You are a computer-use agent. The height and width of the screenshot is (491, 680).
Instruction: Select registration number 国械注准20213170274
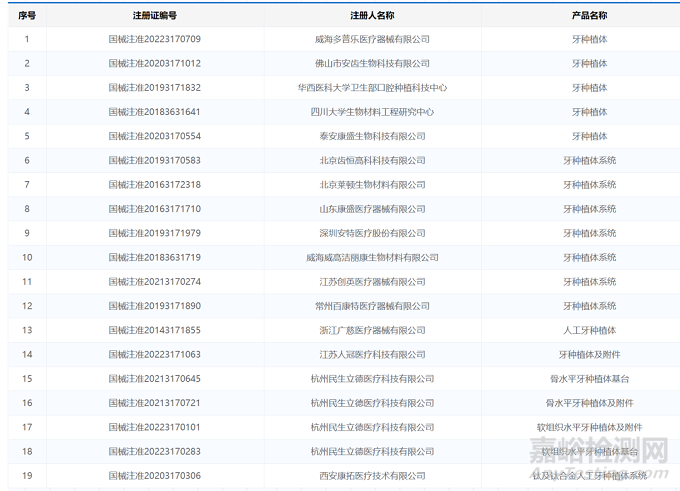(154, 281)
